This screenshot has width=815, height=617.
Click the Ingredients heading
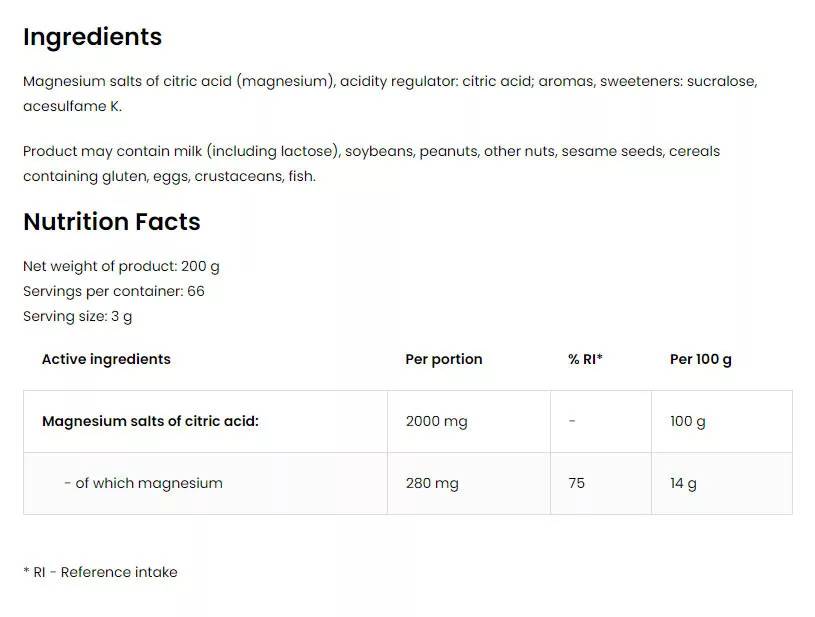(x=92, y=37)
